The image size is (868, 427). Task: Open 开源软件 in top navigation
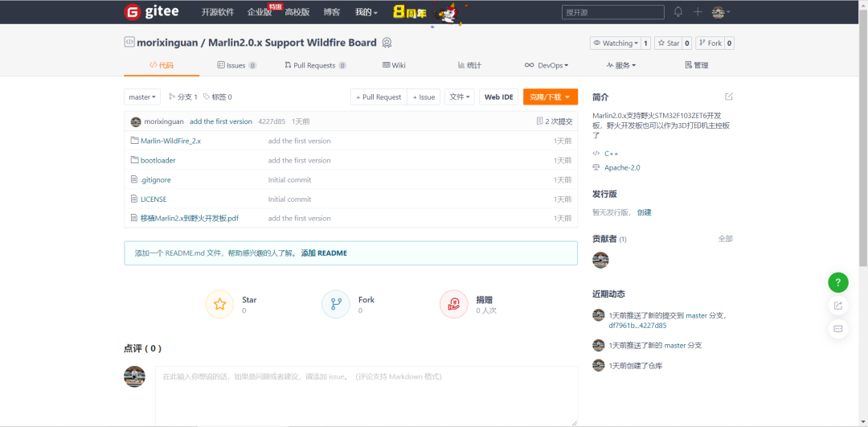218,12
